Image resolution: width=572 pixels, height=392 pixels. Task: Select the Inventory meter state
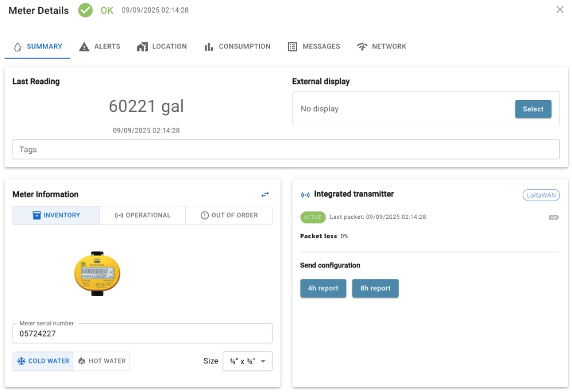(56, 215)
